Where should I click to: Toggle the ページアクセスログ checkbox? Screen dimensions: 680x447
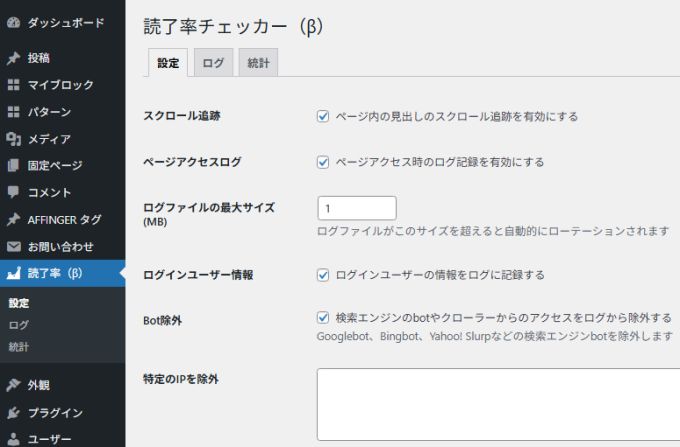coord(323,162)
